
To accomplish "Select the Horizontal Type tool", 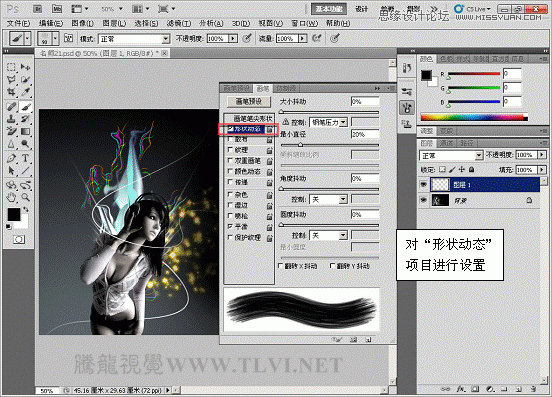I will pos(25,158).
